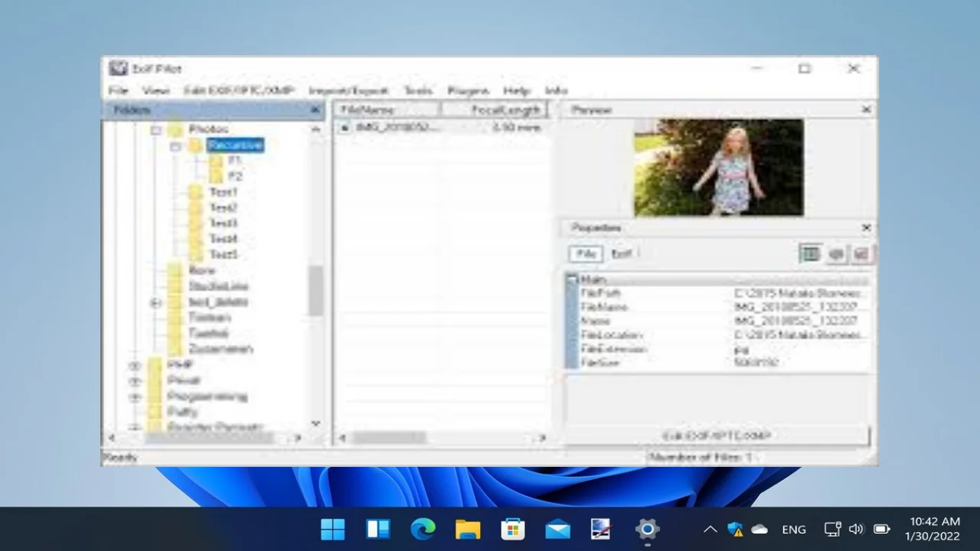Close the Folders panel

point(315,110)
